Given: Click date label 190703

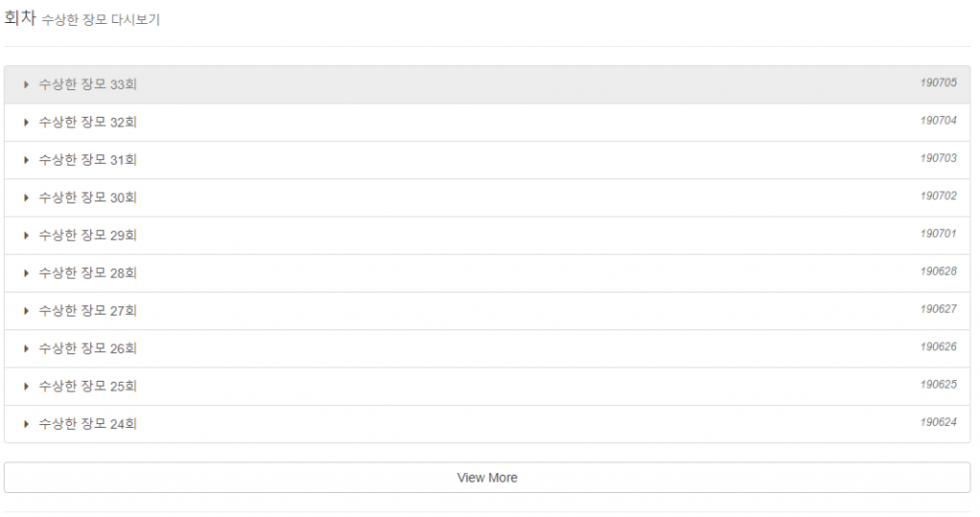Looking at the screenshot, I should click(x=938, y=159).
